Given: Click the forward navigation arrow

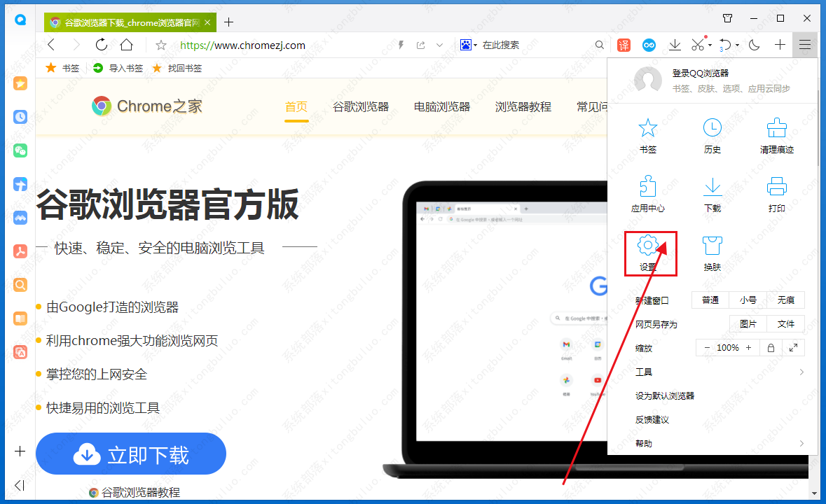Looking at the screenshot, I should [76, 45].
